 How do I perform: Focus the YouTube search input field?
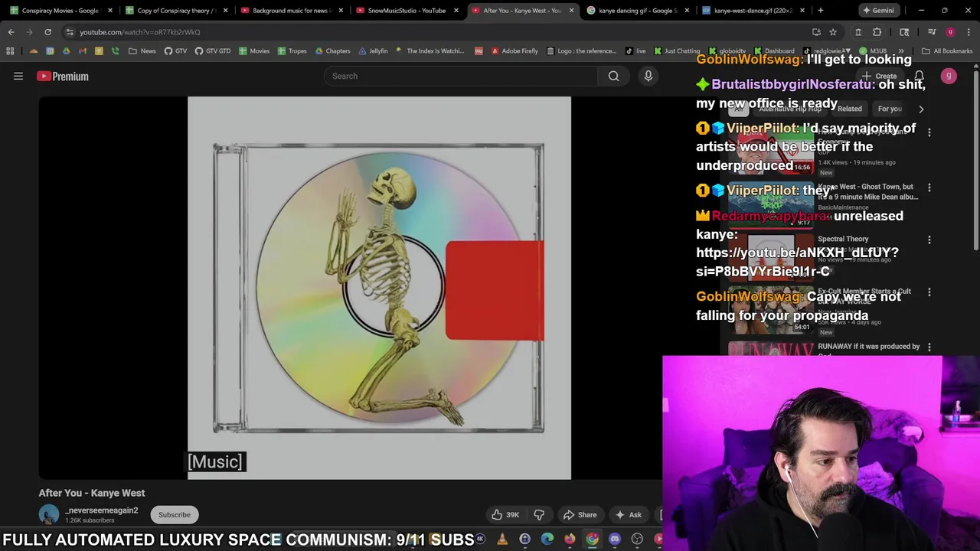point(460,76)
